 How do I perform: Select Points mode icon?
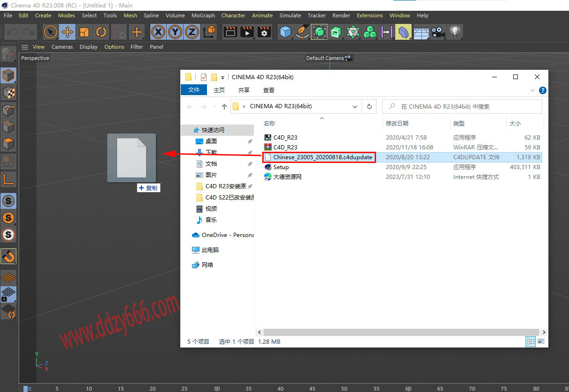pos(8,110)
